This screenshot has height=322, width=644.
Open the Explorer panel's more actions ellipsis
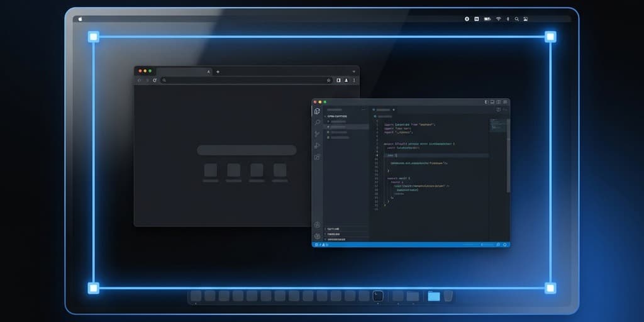(x=363, y=109)
